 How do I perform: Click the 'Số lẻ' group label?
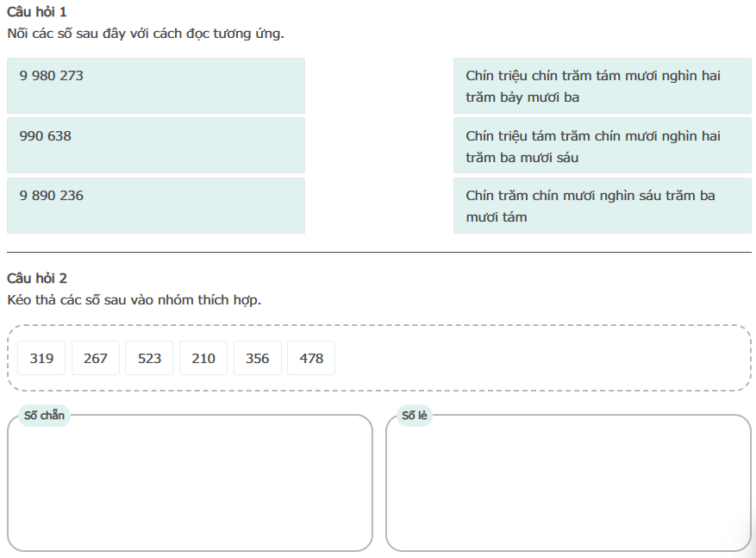tap(415, 416)
